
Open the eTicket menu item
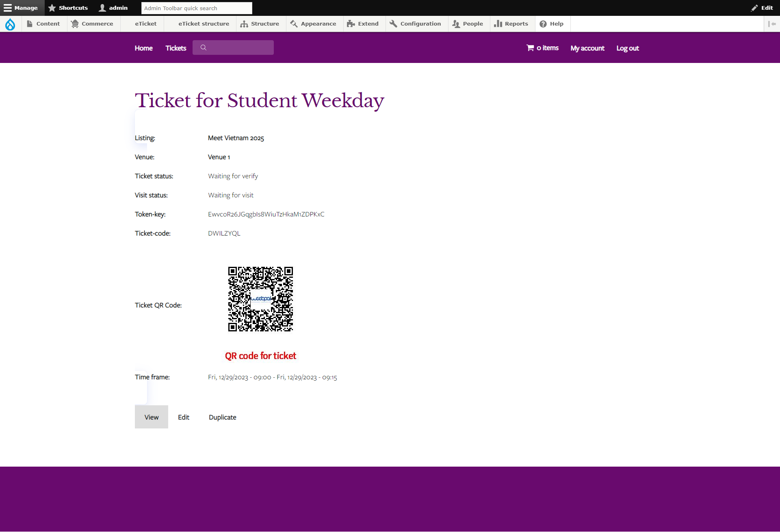145,24
